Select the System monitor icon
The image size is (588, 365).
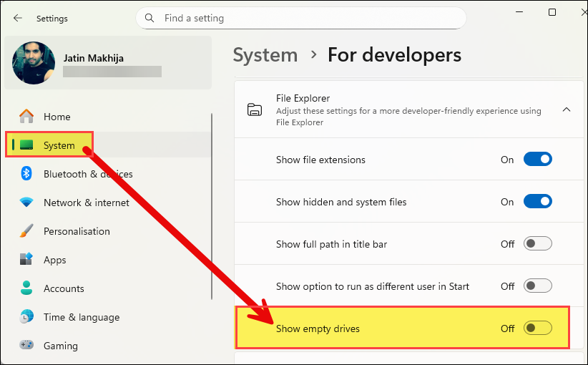click(26, 145)
